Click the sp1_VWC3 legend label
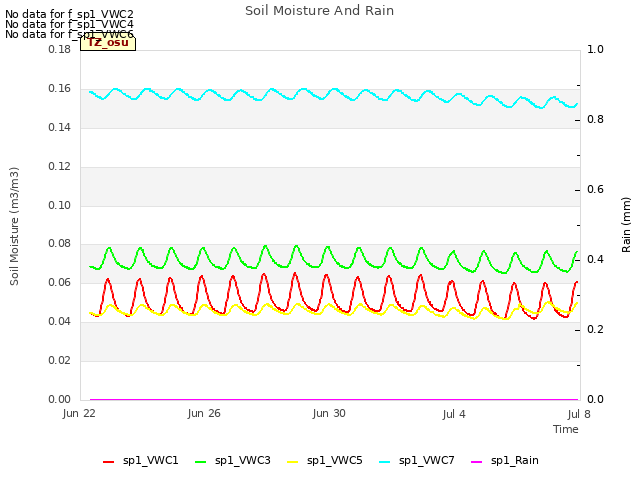The image size is (640, 480). (243, 460)
